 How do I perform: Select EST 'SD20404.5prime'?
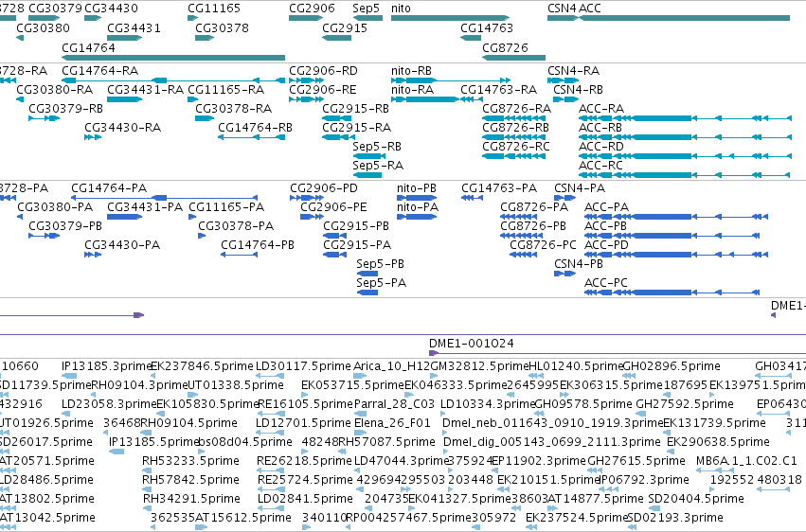click(695, 499)
